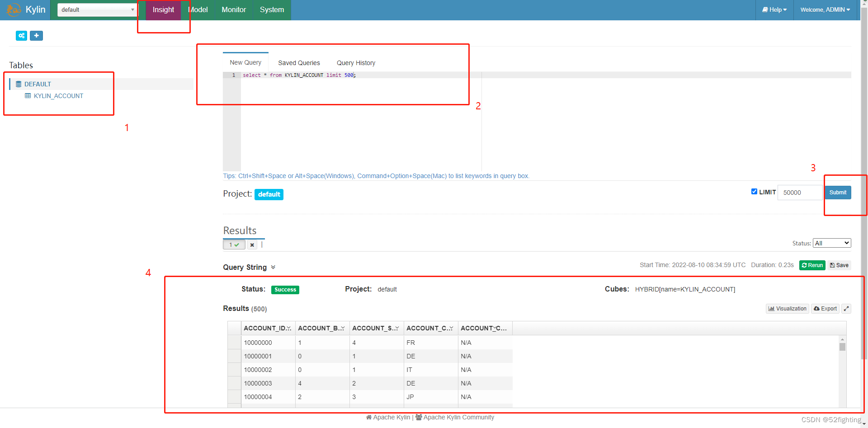This screenshot has width=868, height=428.
Task: Open the default project dropdown in the header
Action: [97, 10]
